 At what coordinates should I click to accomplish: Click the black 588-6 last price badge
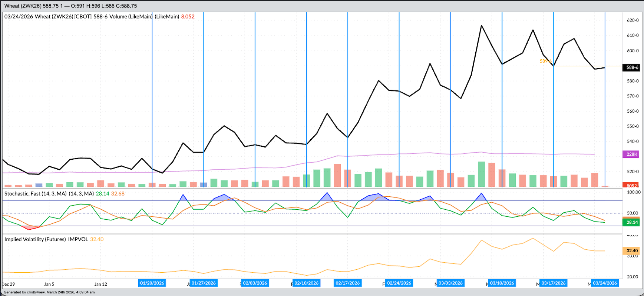[632, 67]
